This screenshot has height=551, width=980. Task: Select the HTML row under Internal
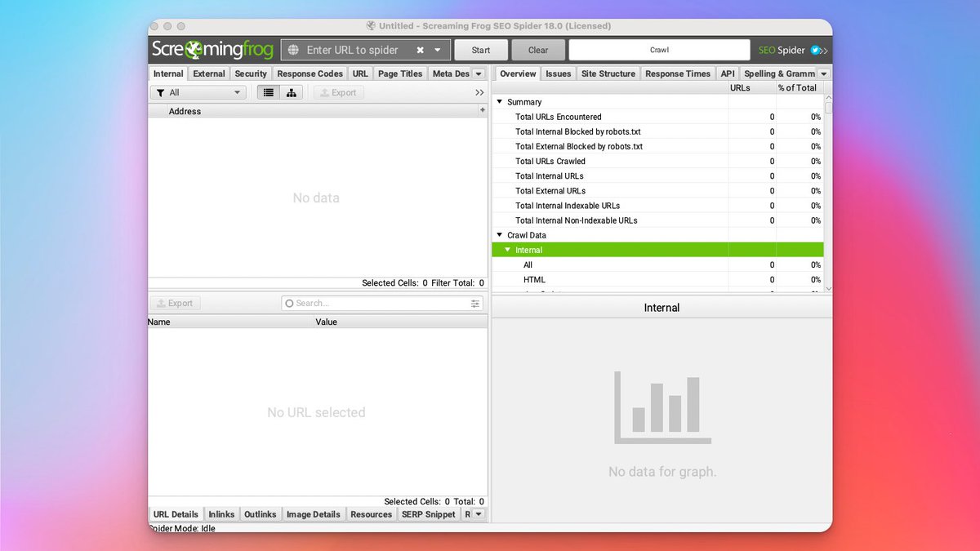tap(657, 279)
